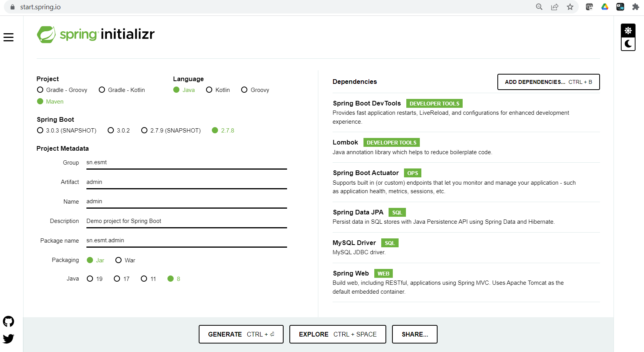
Task: Select Java 17 version
Action: pyautogui.click(x=122, y=279)
